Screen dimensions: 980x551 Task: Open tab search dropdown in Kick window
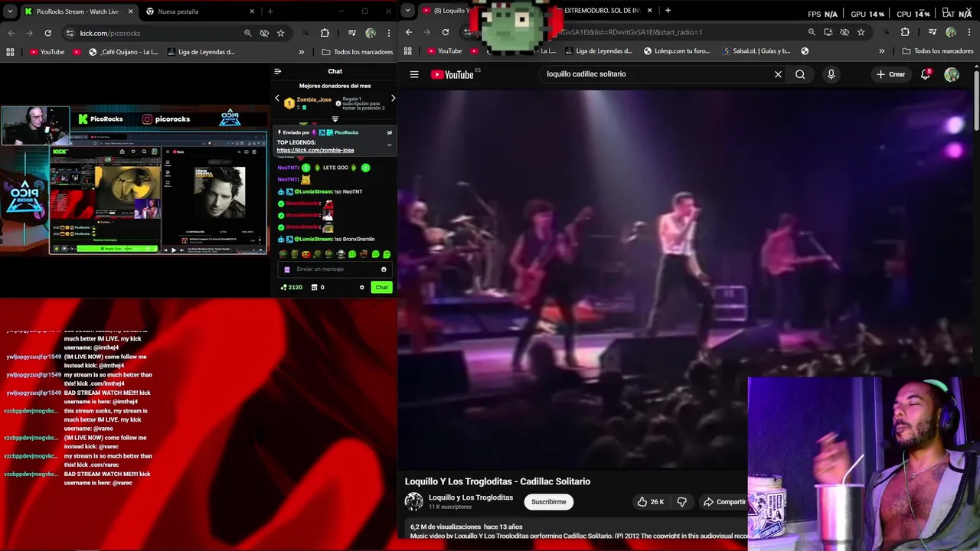(x=10, y=11)
